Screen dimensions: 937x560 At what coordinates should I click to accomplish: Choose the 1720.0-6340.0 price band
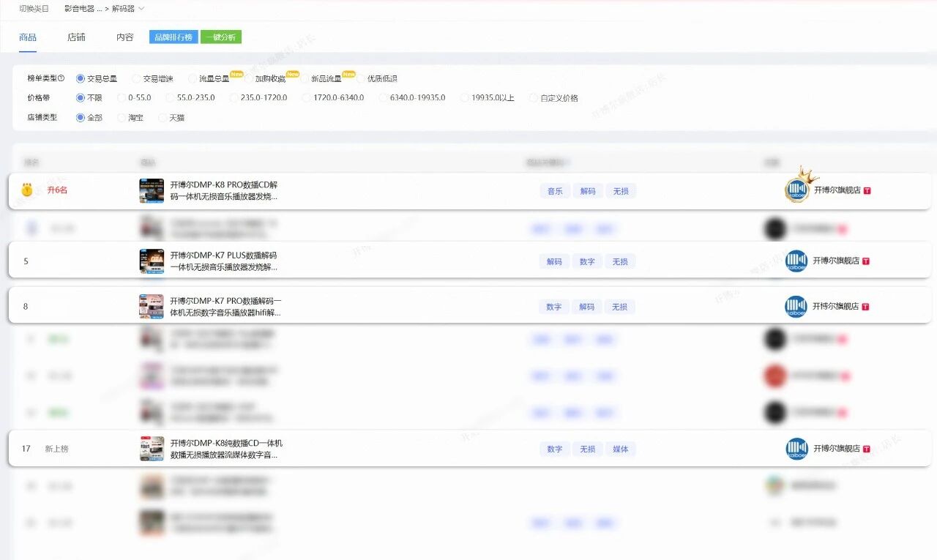pyautogui.click(x=333, y=97)
